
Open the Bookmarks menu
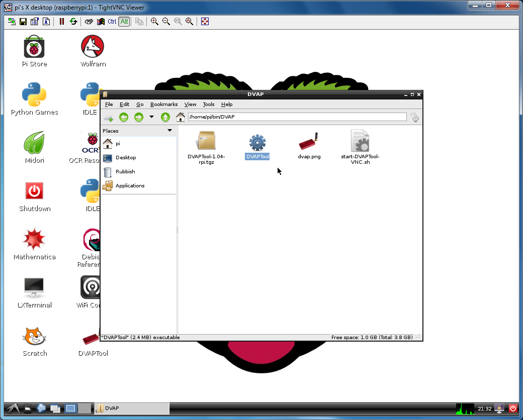(164, 104)
